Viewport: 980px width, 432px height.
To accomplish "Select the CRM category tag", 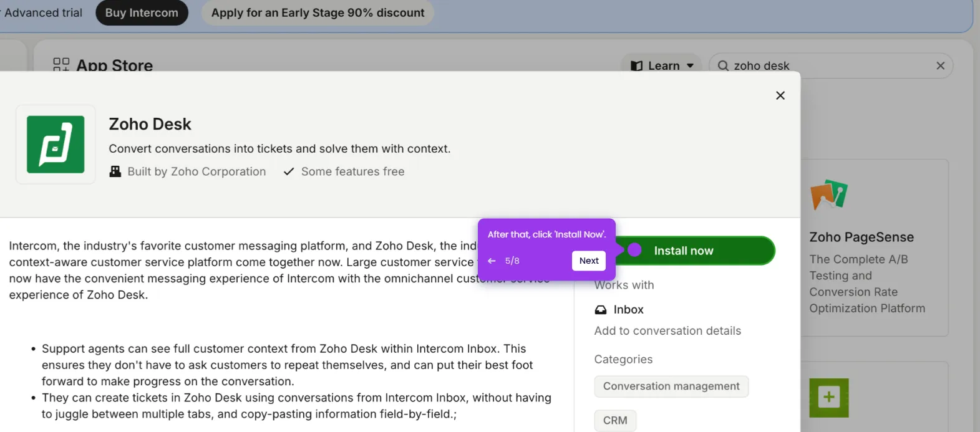I will pos(615,420).
